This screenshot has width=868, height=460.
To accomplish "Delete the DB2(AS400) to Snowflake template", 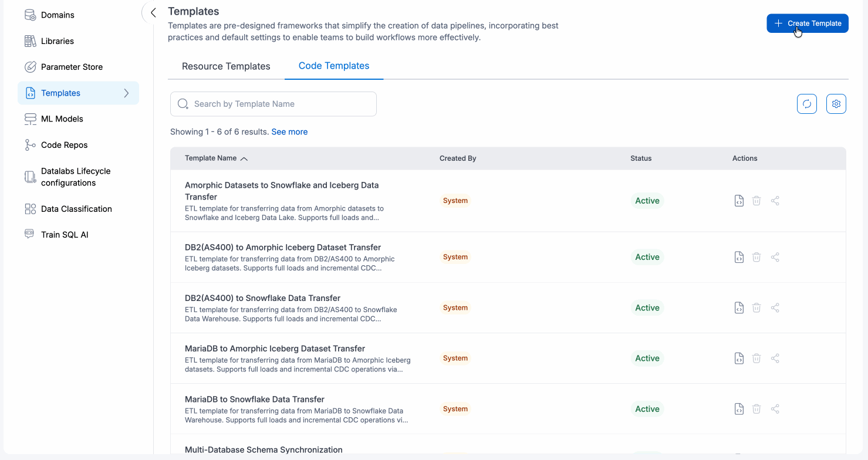I will tap(756, 307).
